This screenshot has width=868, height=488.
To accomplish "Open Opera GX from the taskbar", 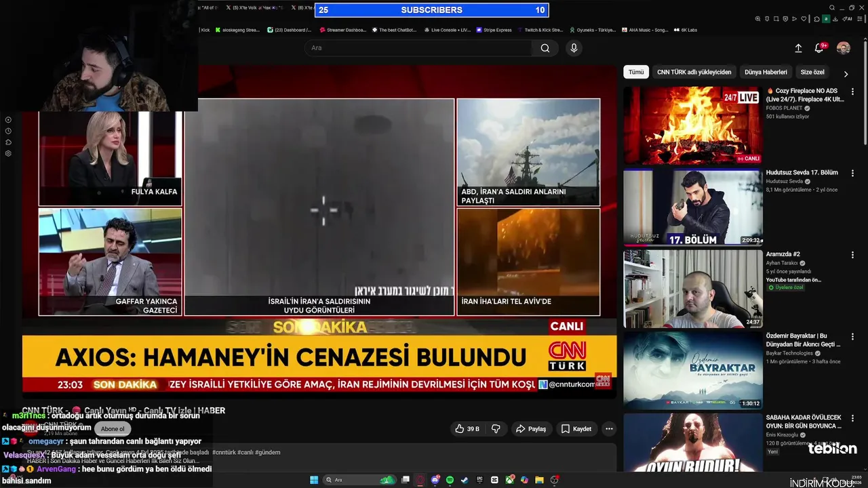I will point(420,480).
